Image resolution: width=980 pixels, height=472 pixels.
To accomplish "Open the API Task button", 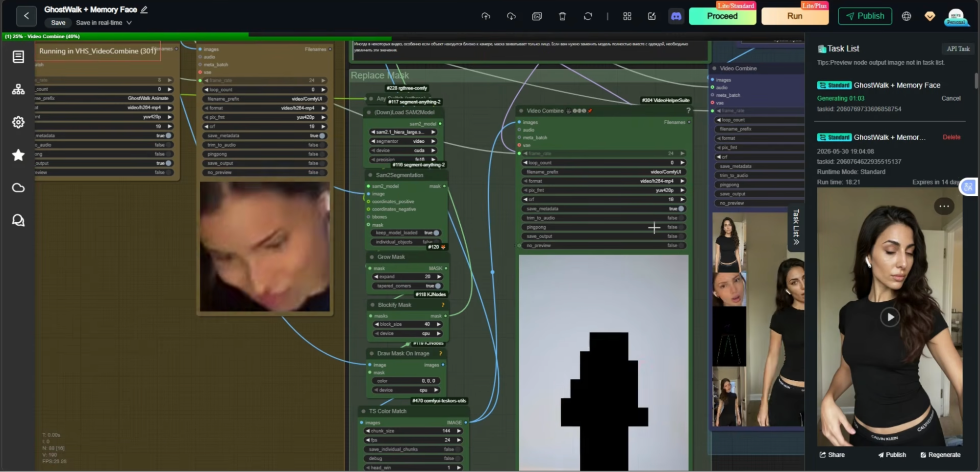I will click(x=958, y=49).
